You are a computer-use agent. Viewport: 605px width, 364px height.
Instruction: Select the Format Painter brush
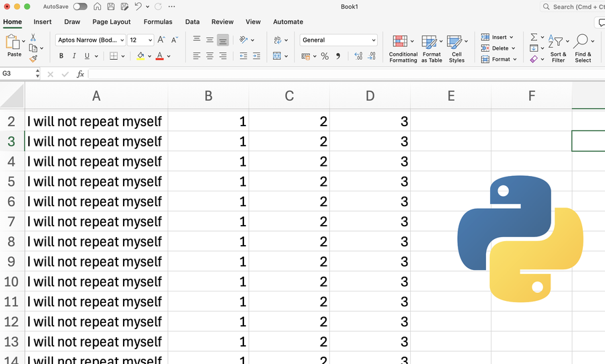(34, 58)
